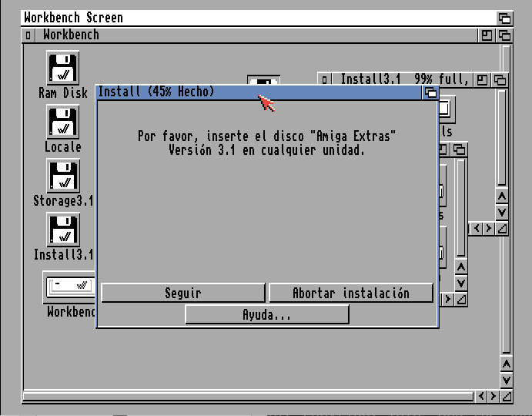Click the Abortar instalación button
The image size is (532, 416).
coord(350,293)
